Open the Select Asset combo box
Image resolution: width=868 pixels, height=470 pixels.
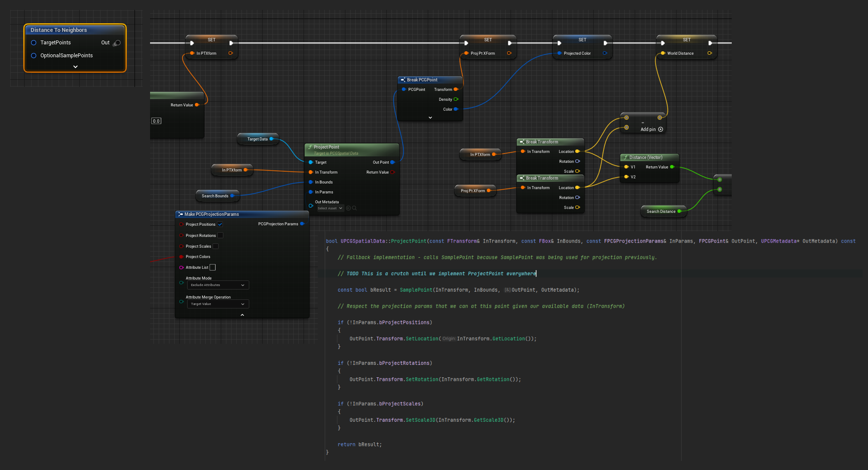point(330,209)
